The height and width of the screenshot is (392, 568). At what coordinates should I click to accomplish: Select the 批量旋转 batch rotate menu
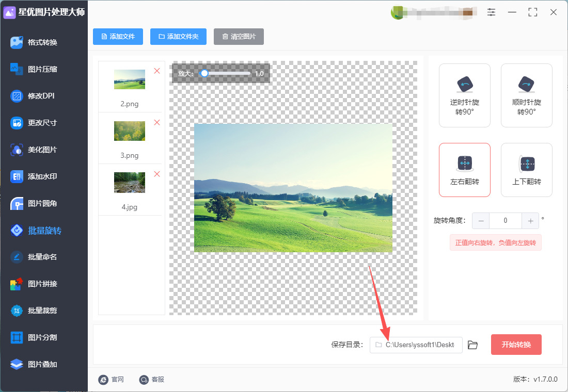tap(36, 230)
